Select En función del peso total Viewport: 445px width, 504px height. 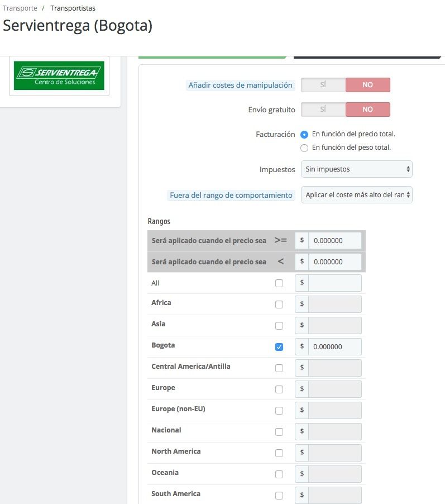point(304,148)
